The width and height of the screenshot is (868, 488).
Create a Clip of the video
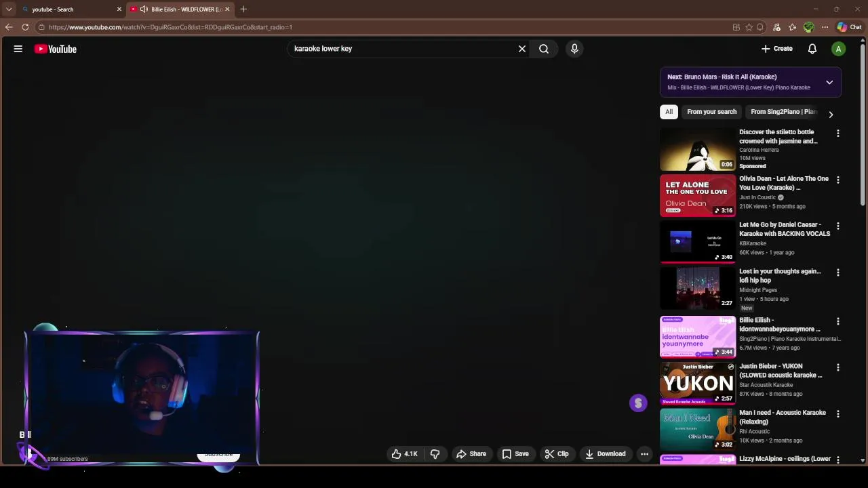click(556, 454)
